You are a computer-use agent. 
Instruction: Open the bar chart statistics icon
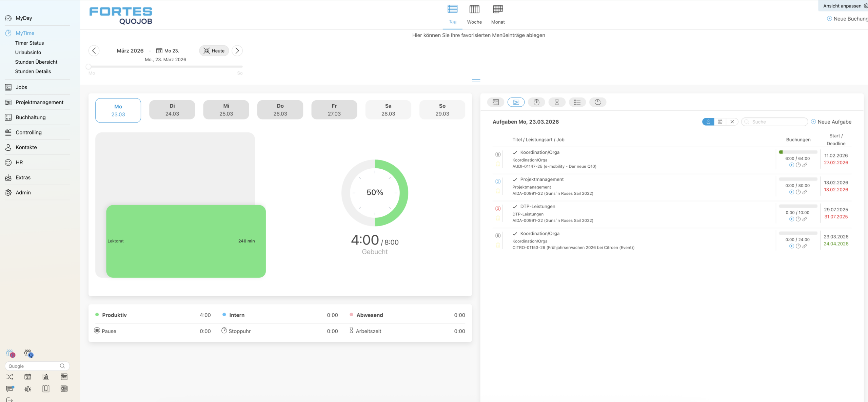[46, 377]
